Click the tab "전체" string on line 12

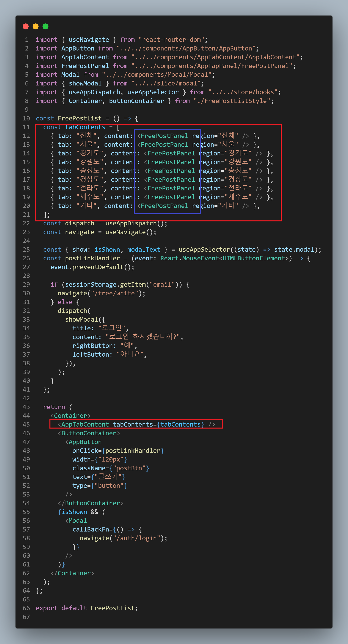coord(86,136)
